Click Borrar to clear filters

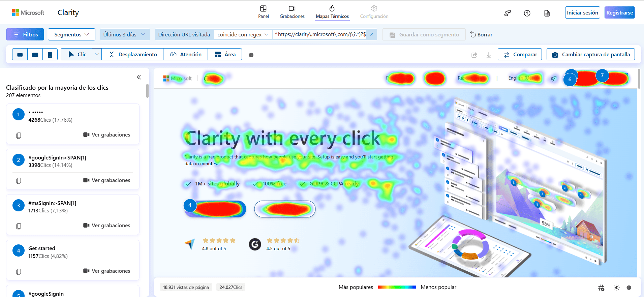[481, 34]
